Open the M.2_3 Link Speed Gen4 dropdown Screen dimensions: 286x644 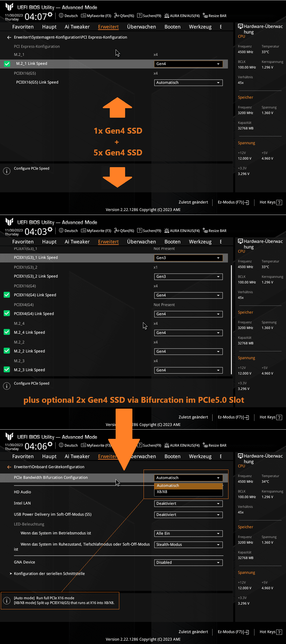click(189, 370)
